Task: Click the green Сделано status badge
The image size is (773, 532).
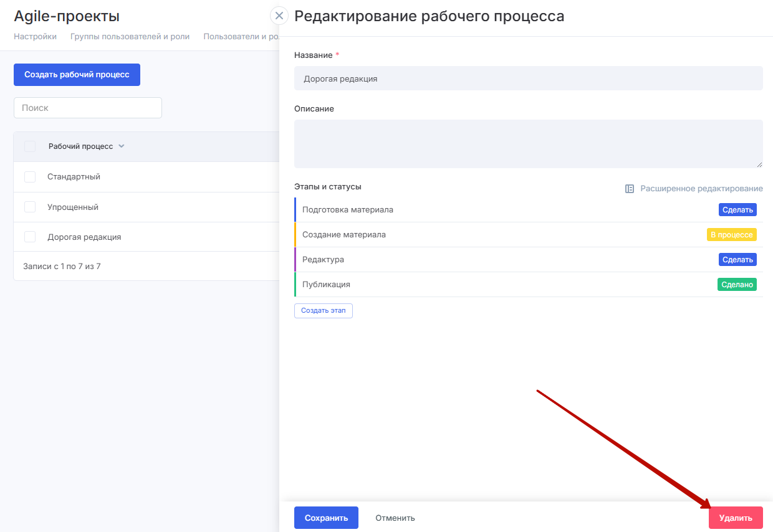Action: [x=737, y=285]
